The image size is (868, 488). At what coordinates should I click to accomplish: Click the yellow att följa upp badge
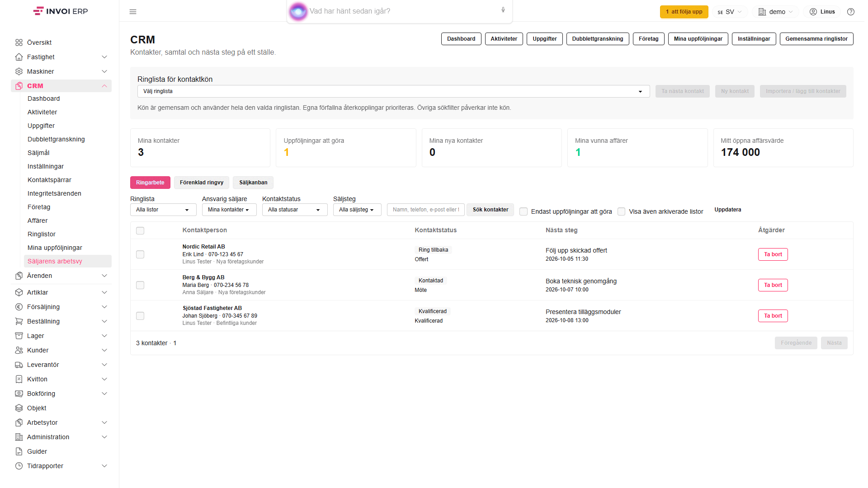pyautogui.click(x=684, y=12)
